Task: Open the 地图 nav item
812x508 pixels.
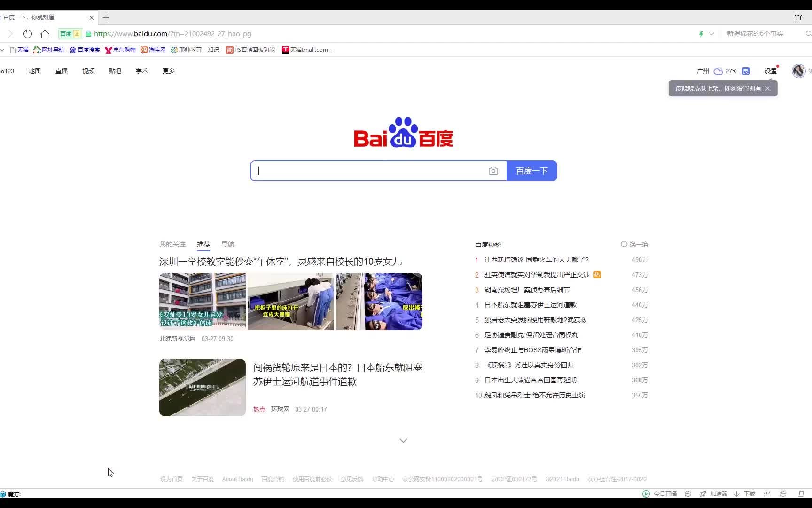Action: [x=35, y=71]
